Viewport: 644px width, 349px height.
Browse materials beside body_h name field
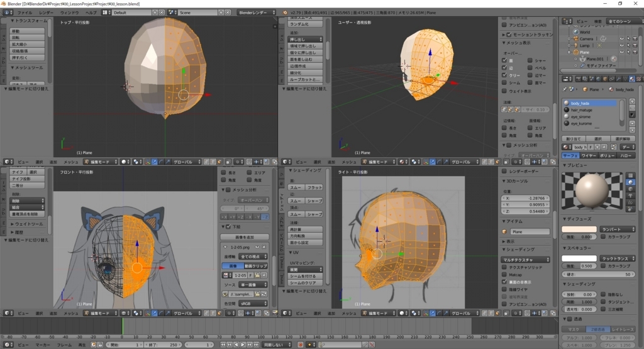(567, 147)
